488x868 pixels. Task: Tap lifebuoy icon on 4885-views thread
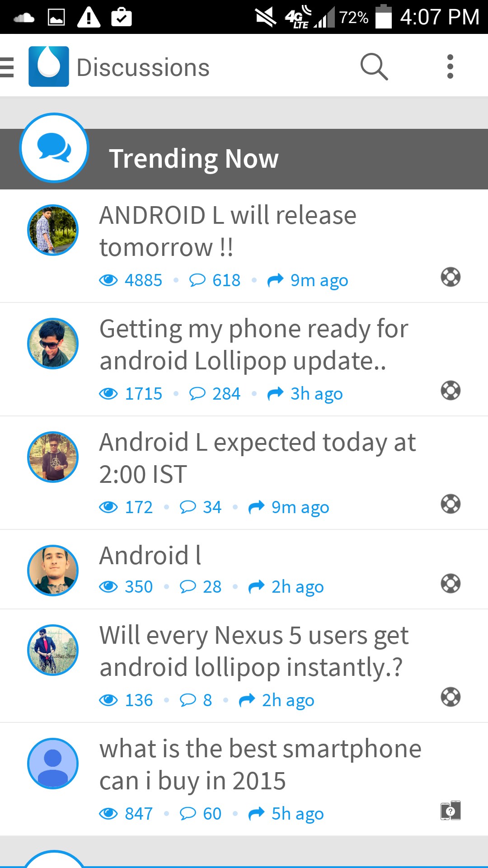[450, 277]
